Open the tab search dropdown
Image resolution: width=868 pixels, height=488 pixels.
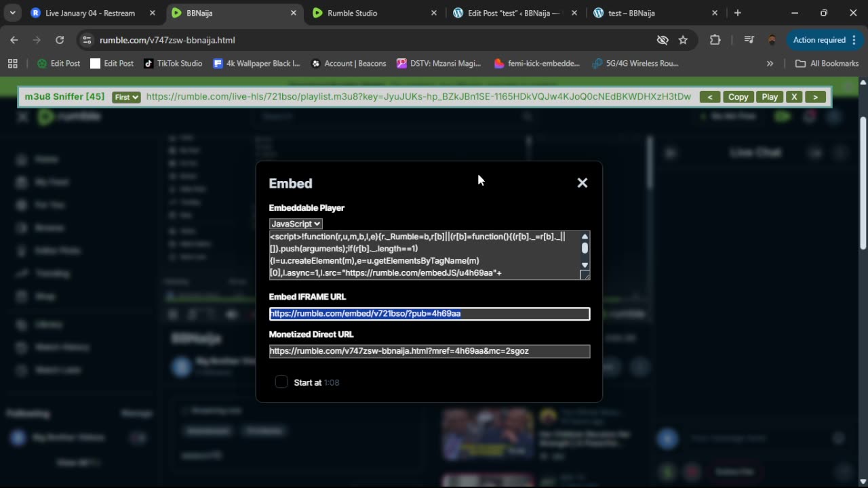[x=12, y=13]
